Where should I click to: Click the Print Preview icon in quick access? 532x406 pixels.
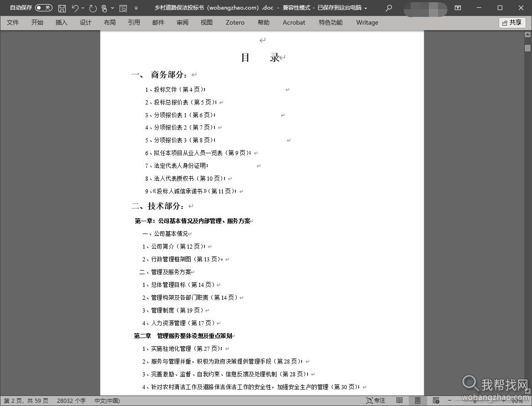[123, 8]
